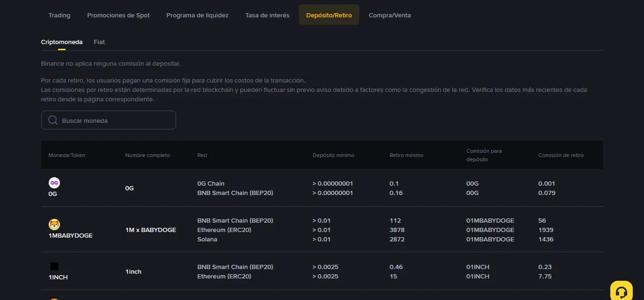Click the 0.001 withdrawal fee value
This screenshot has width=644, height=300.
[547, 183]
